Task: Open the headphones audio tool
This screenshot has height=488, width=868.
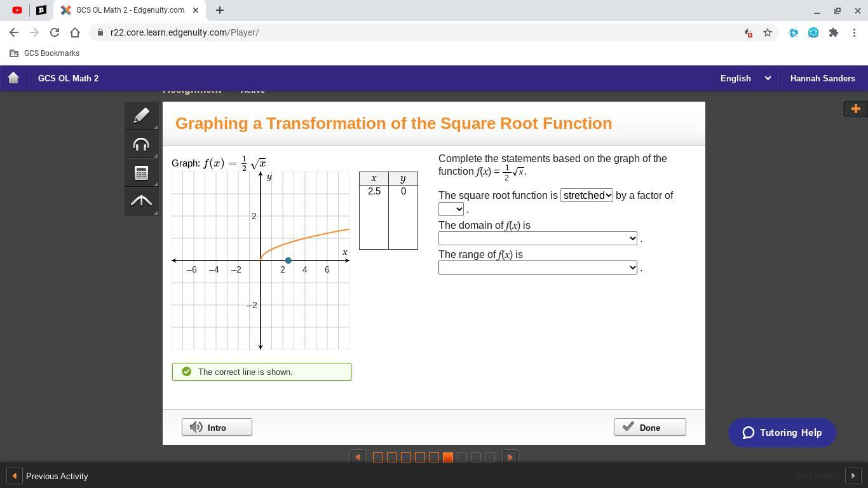Action: click(x=141, y=144)
